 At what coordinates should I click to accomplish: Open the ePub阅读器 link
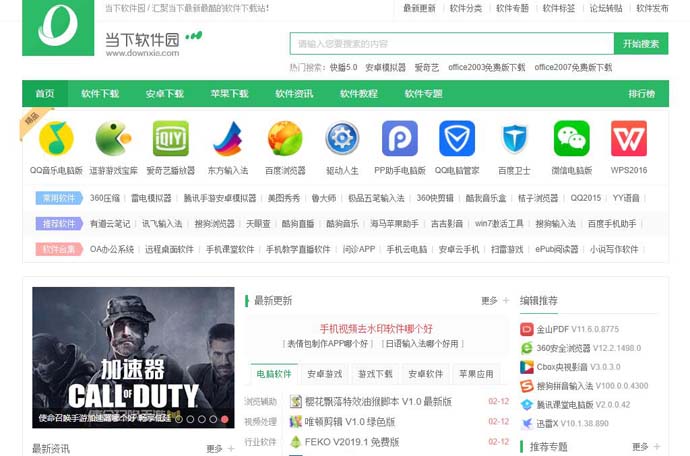[x=557, y=249]
